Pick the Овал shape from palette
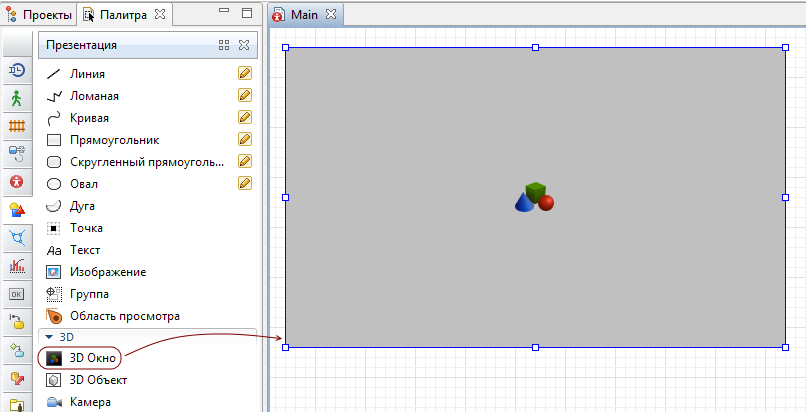 83,184
